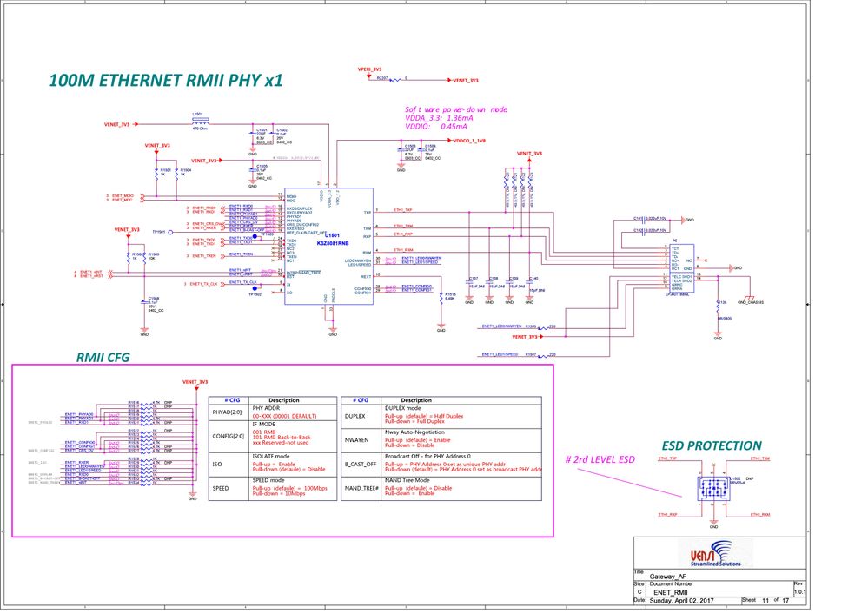This screenshot has width=868, height=613.
Task: Select the R2207 resistor near VPERI_3V3
Action: point(395,80)
